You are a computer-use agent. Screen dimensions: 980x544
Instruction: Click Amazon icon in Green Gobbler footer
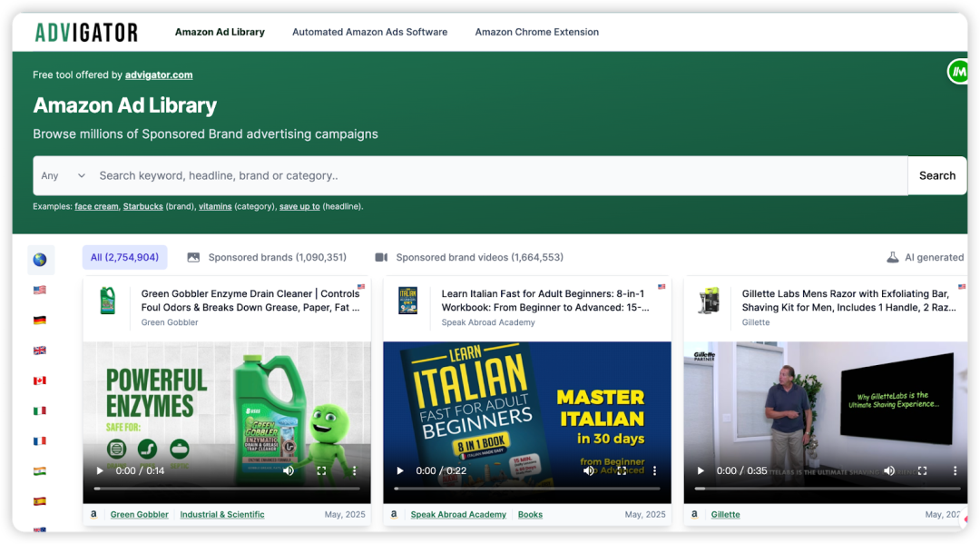(x=93, y=514)
